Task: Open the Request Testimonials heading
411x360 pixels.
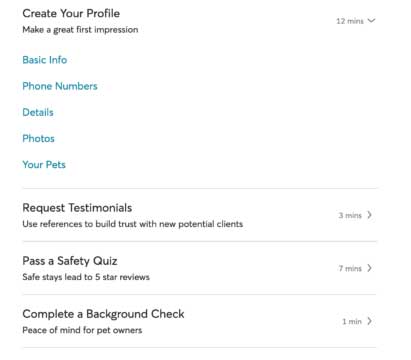Action: 77,208
